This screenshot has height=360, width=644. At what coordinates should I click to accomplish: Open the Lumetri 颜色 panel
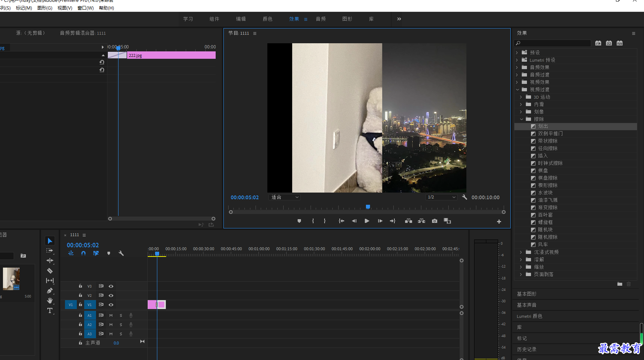530,316
